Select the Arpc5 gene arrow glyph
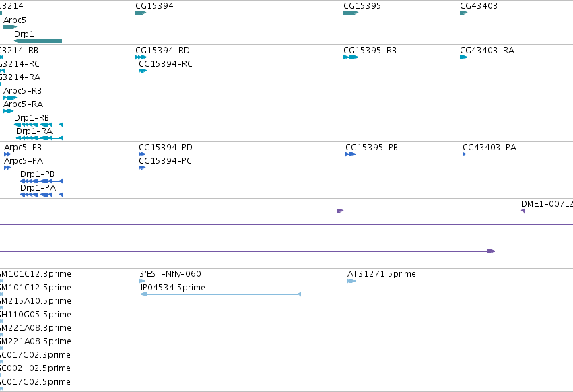The image size is (573, 392). pyautogui.click(x=10, y=27)
